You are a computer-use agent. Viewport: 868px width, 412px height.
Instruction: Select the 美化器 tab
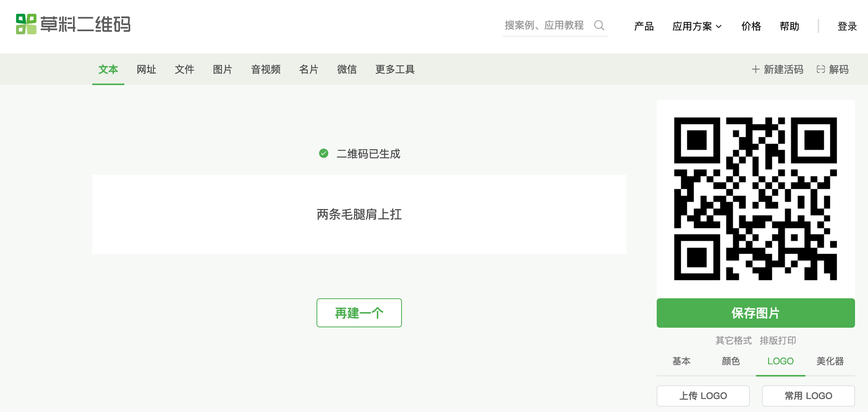click(830, 361)
